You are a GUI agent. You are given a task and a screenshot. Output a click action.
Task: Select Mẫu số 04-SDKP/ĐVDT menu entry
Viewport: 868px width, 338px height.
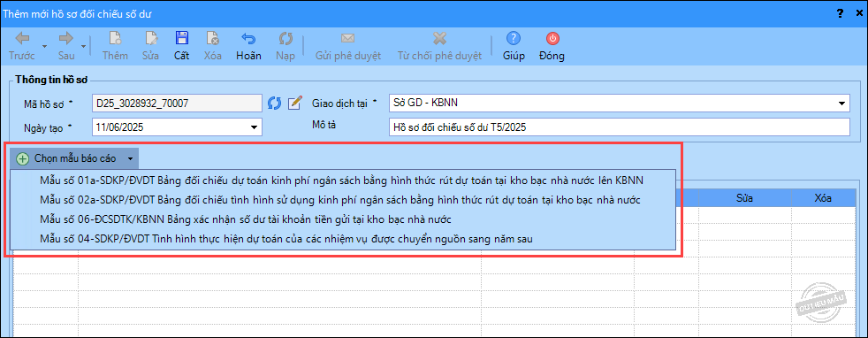coord(343,239)
